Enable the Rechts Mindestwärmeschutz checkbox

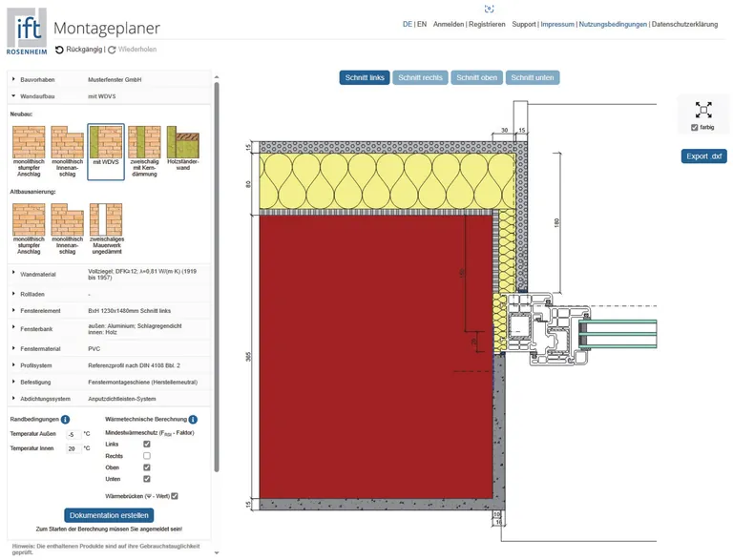coord(146,456)
